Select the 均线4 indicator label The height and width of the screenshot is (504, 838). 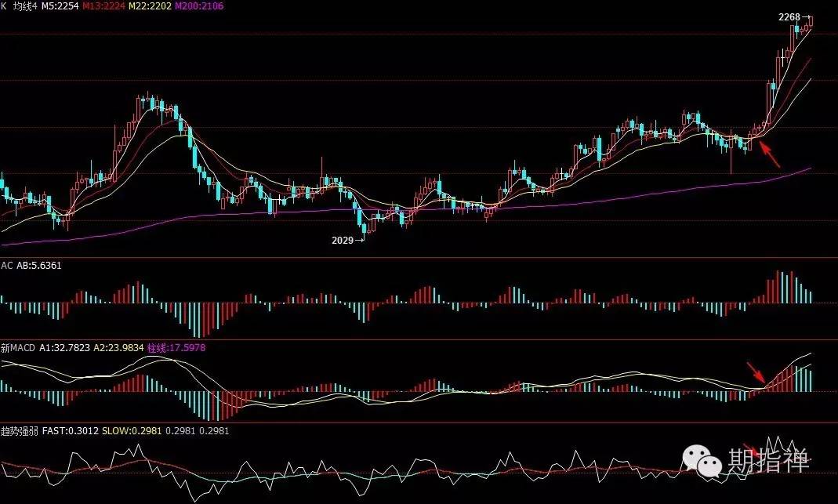pos(24,6)
